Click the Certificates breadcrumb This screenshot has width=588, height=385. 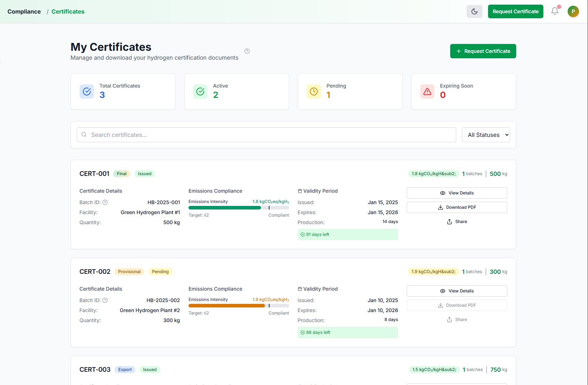(68, 11)
